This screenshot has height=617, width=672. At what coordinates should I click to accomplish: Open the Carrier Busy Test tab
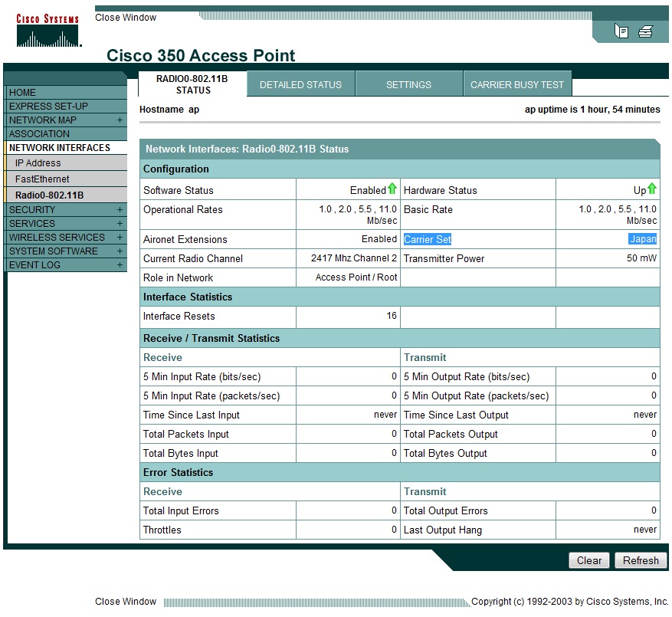point(516,85)
